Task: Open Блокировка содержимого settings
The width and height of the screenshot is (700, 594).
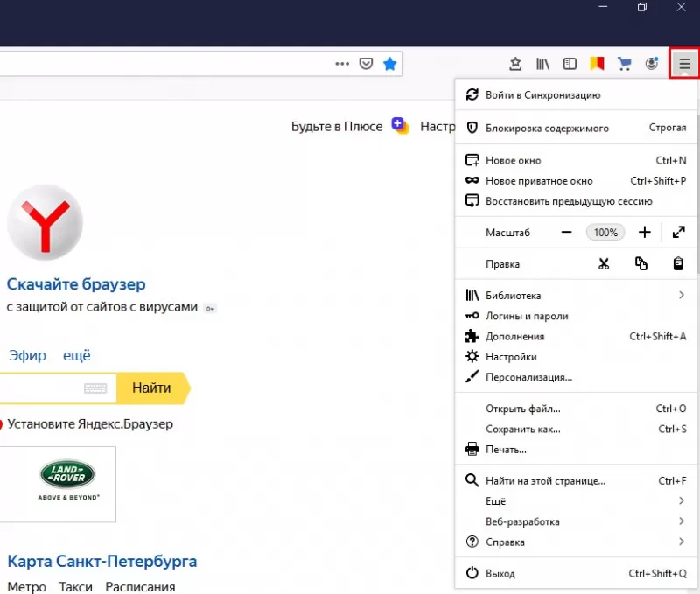Action: point(575,128)
